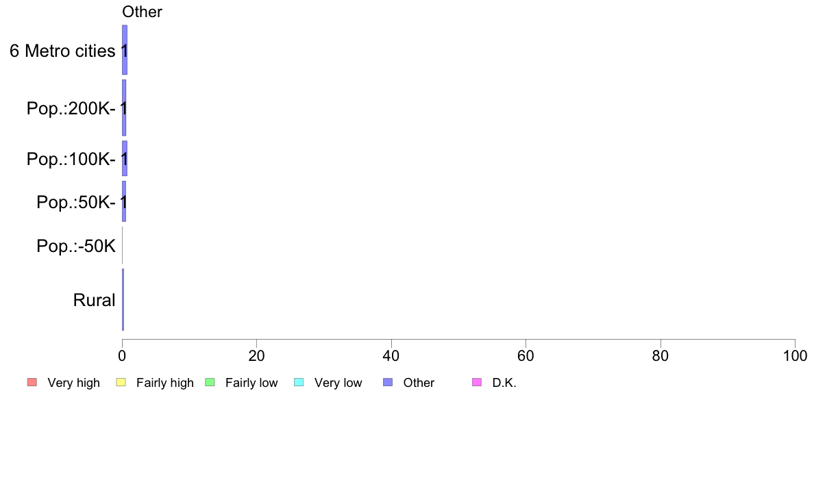The height and width of the screenshot is (504, 814).
Task: Click the 6 Metro cities category label
Action: point(62,51)
